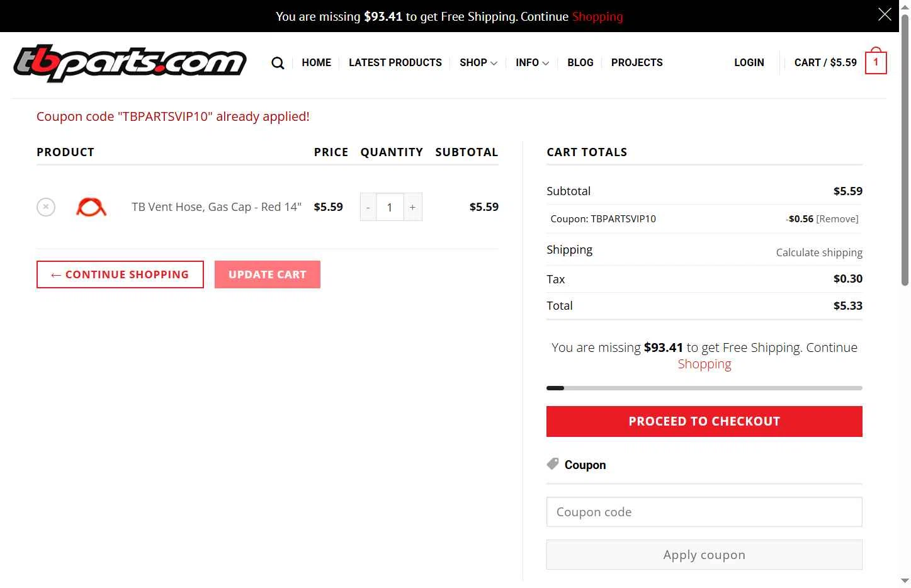Open the search magnifier icon
Viewport: 911px width, 588px height.
(278, 63)
